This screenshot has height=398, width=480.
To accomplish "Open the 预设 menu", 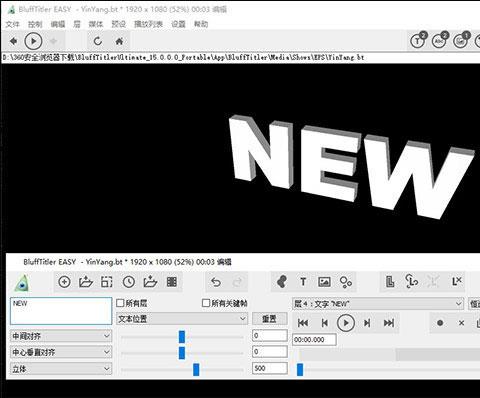I will click(119, 24).
